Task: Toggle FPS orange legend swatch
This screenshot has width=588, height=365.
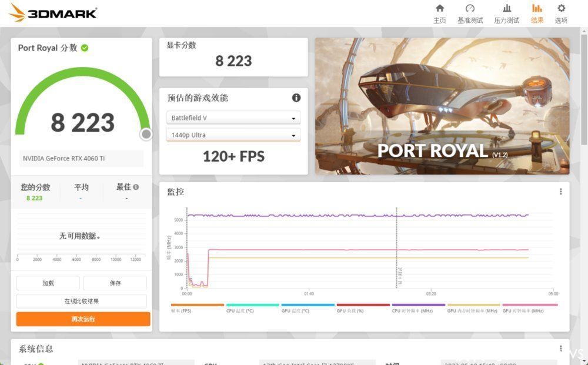Action: click(x=197, y=305)
